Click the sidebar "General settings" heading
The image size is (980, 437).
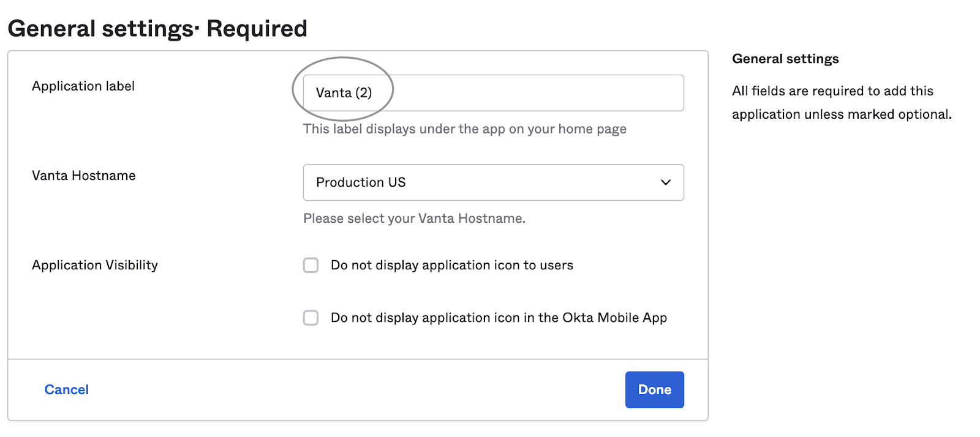(785, 59)
